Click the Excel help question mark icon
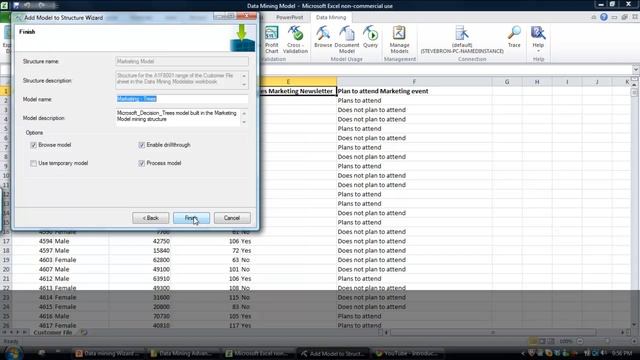 pos(604,17)
